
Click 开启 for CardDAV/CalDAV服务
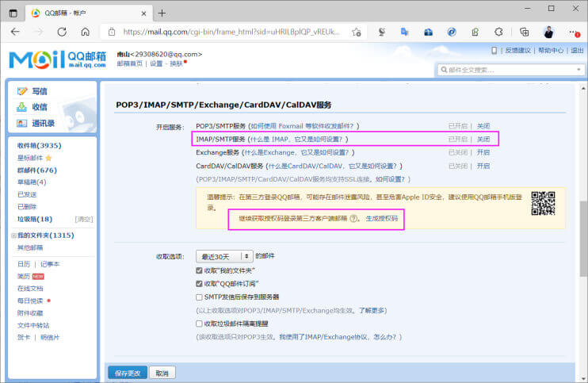coord(483,166)
